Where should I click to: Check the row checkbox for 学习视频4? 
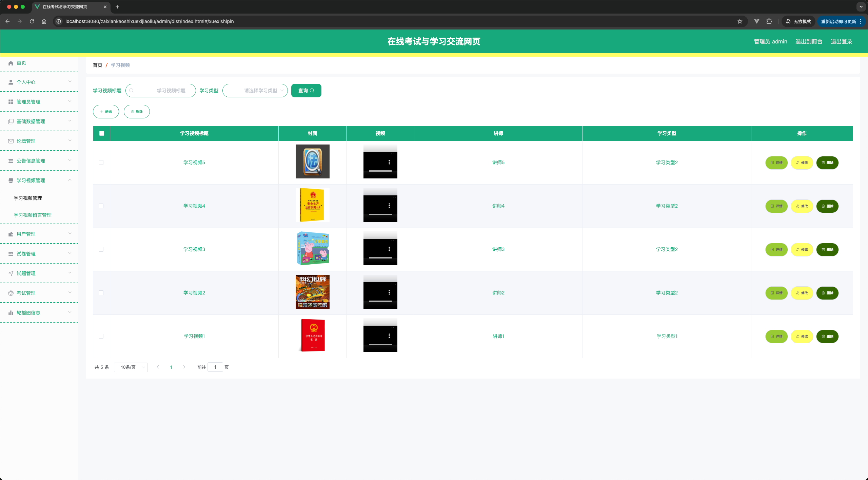[101, 206]
